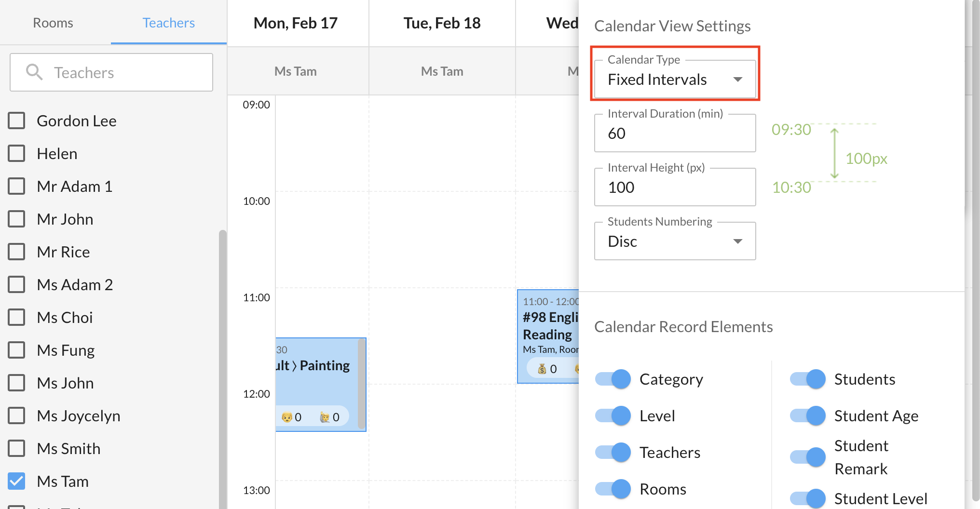Viewport: 980px width, 509px height.
Task: Click the Interval Height input field
Action: (x=675, y=188)
